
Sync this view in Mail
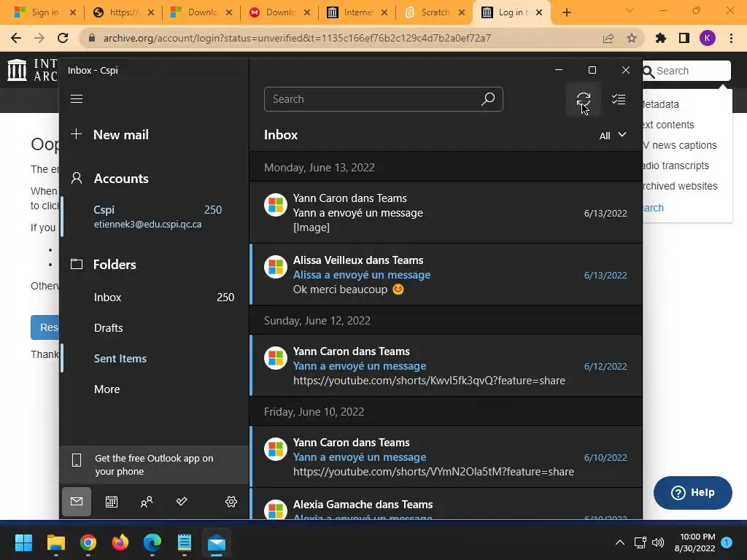coord(583,99)
